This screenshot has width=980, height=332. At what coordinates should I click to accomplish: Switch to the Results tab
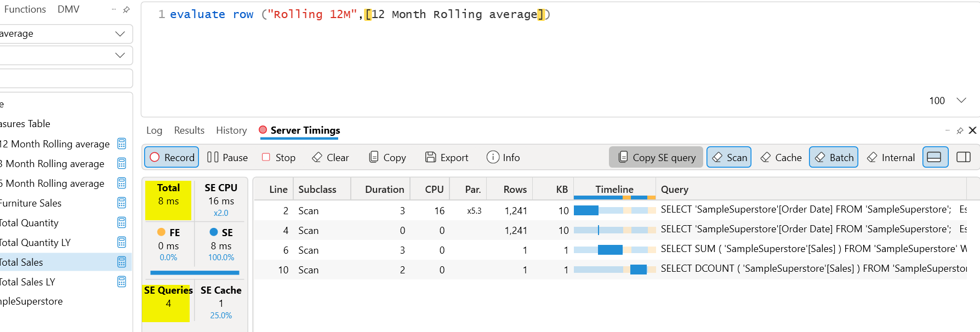click(x=189, y=130)
